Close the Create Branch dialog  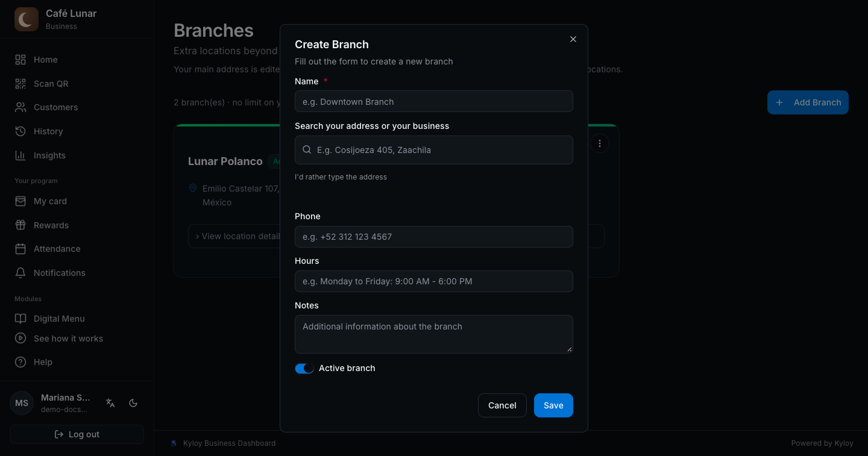573,39
